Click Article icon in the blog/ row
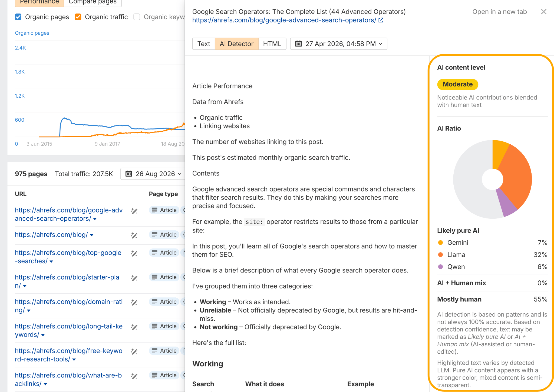Screen dimensions: 554x392 point(154,235)
